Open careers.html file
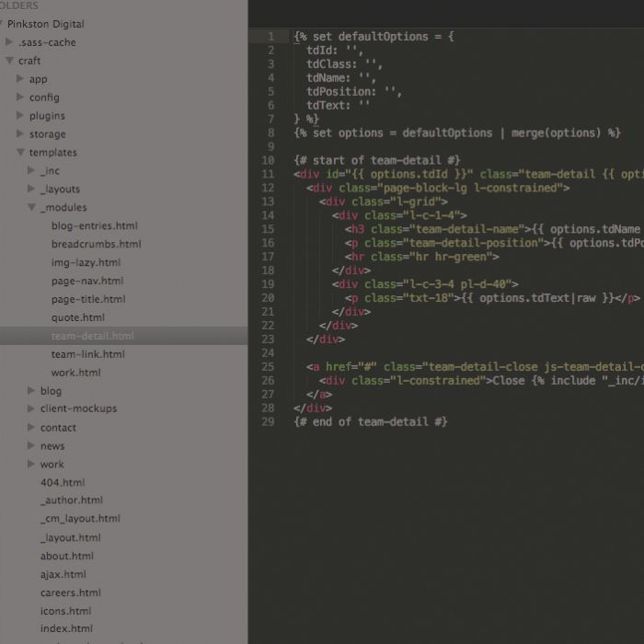Screen dimensions: 644x644 point(70,592)
